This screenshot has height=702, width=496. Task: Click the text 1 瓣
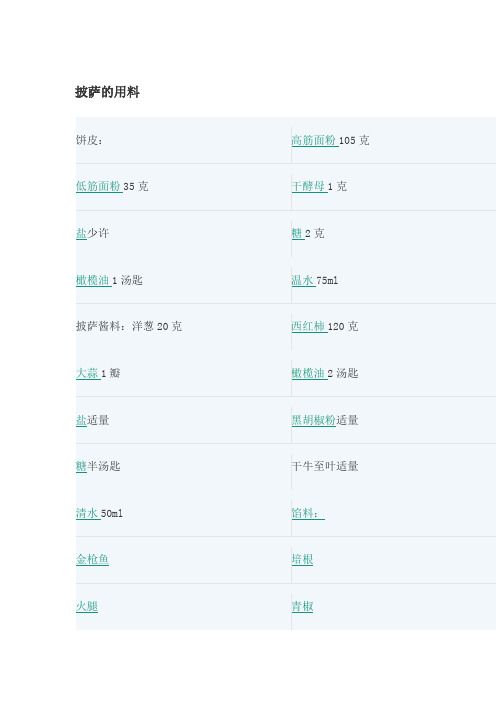point(111,373)
